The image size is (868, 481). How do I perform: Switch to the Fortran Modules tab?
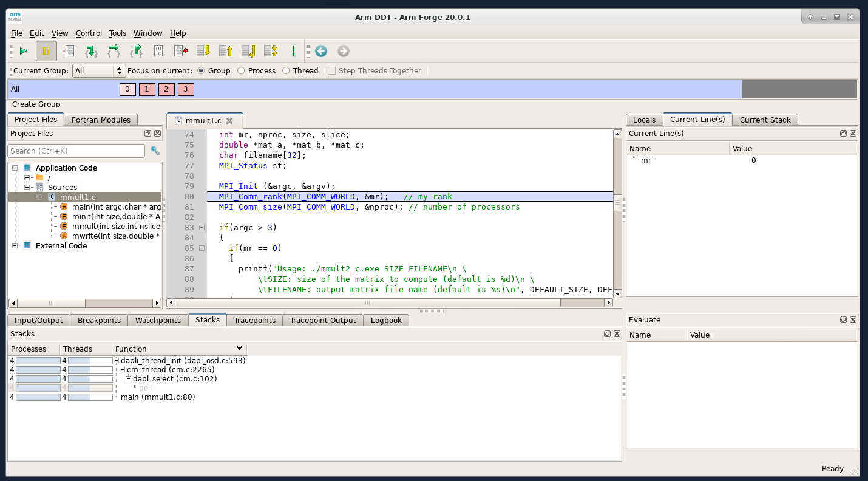click(x=101, y=120)
